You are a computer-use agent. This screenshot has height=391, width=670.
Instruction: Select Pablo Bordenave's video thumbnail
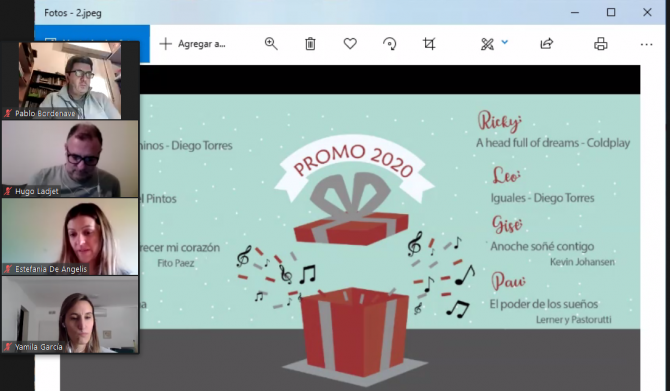[70, 80]
